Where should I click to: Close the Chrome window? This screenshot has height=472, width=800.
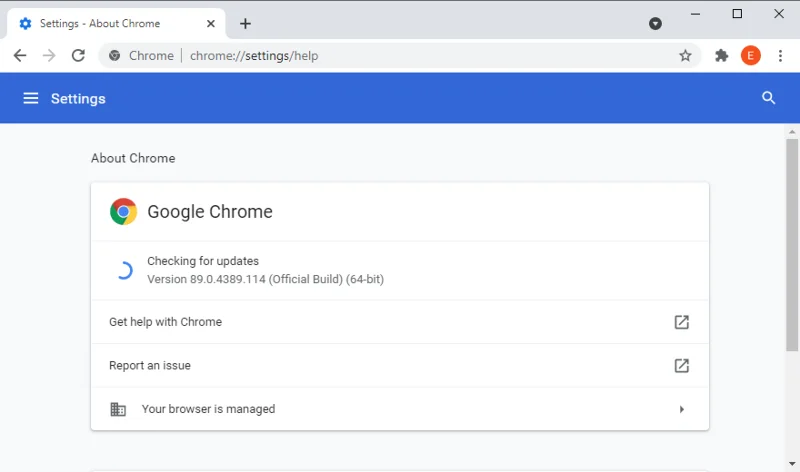pos(779,14)
